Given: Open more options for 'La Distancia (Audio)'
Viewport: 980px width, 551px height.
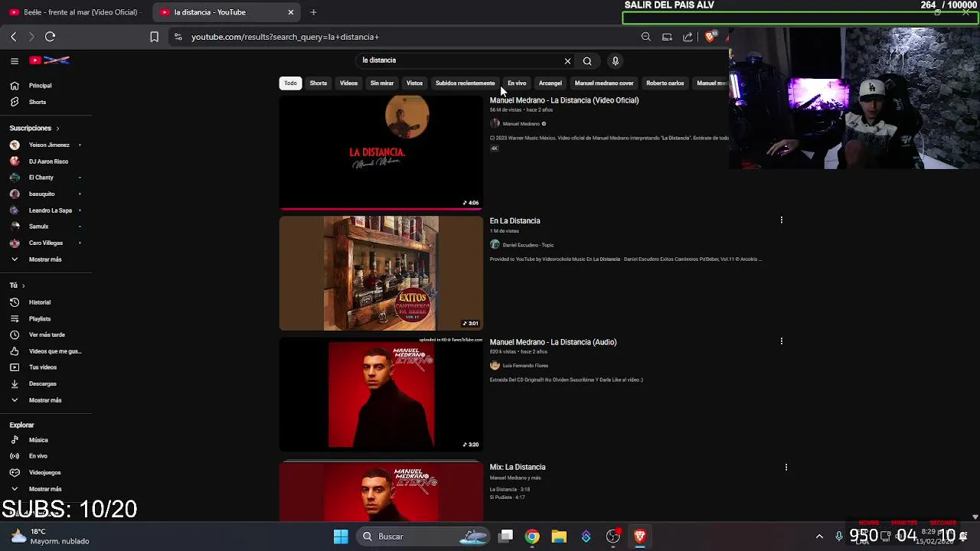Looking at the screenshot, I should (x=781, y=341).
